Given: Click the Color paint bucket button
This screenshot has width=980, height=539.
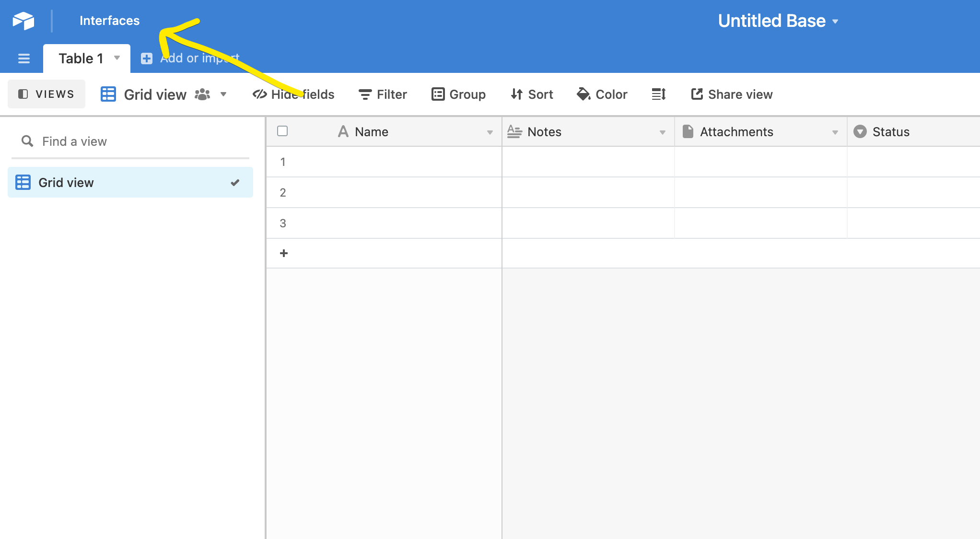Looking at the screenshot, I should (602, 94).
